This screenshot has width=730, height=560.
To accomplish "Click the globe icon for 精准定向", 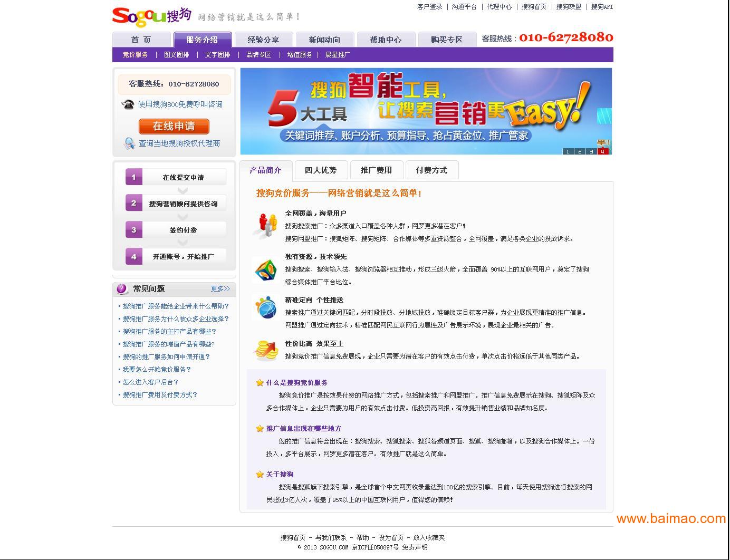I will pyautogui.click(x=266, y=307).
